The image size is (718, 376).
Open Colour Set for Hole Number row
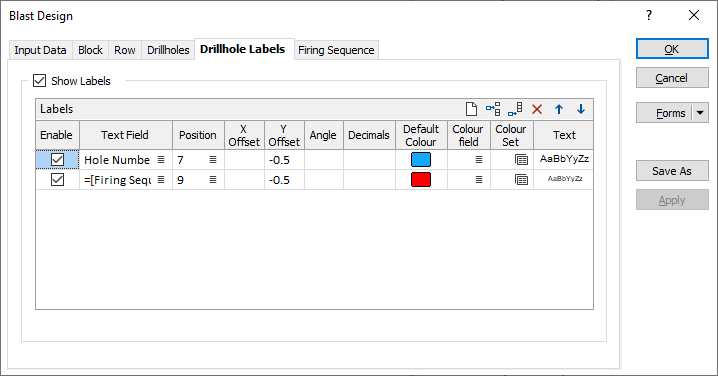tap(521, 160)
